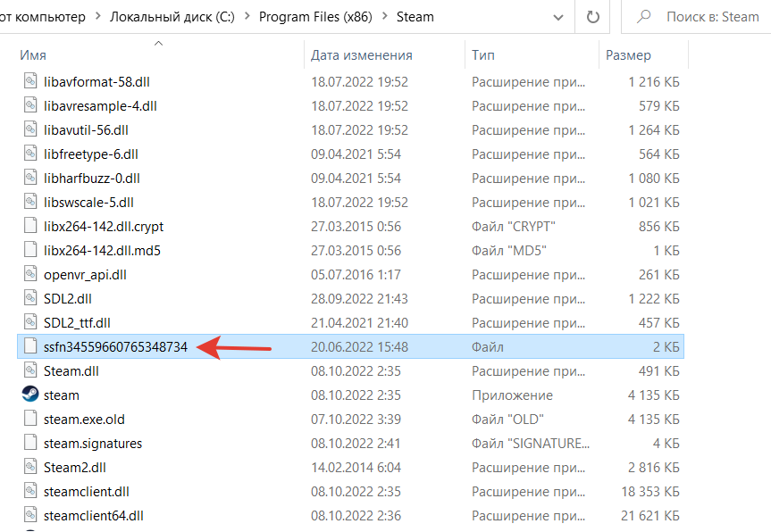Click the steam.signatures file icon

(30, 442)
